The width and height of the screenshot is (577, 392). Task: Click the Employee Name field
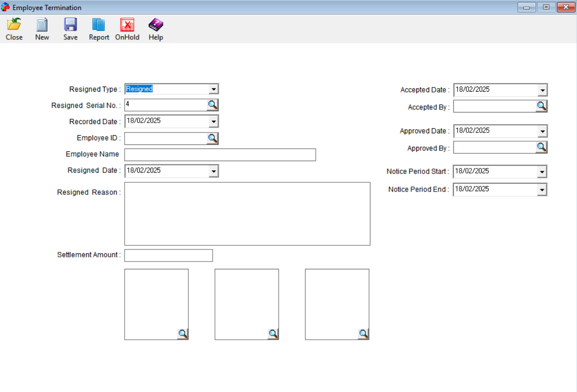[x=220, y=154]
